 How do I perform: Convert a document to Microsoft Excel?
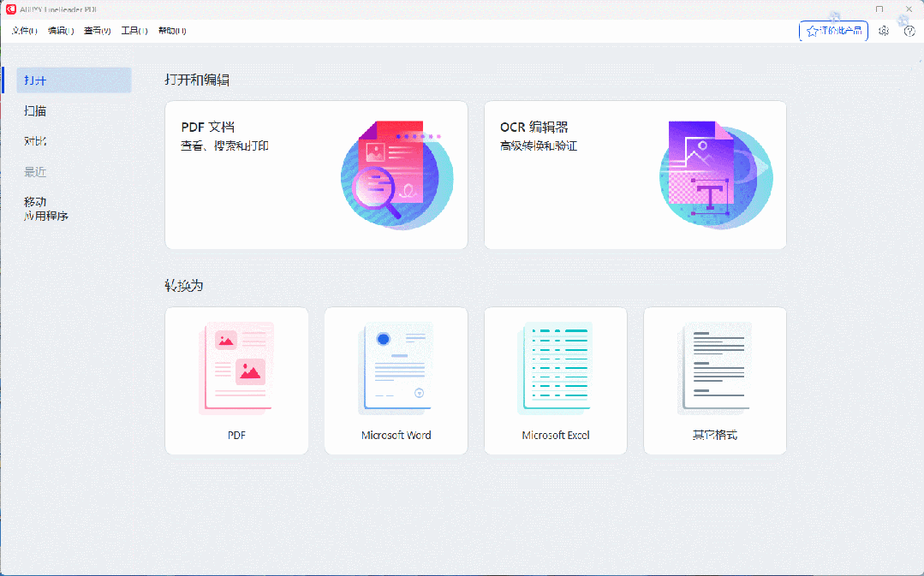coord(555,380)
